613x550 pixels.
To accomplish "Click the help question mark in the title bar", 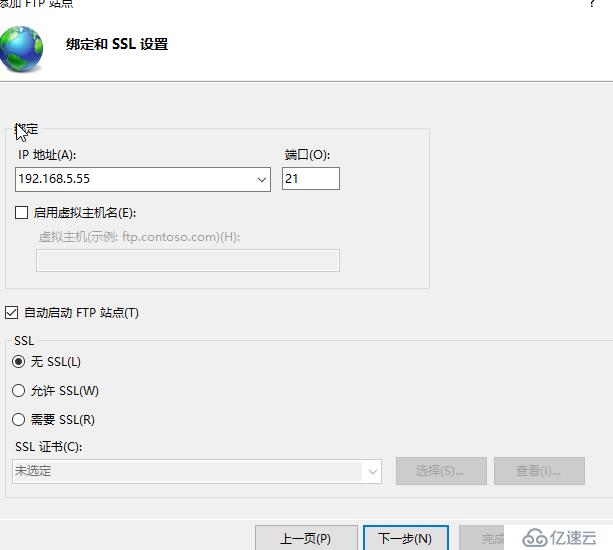I will coord(593,4).
